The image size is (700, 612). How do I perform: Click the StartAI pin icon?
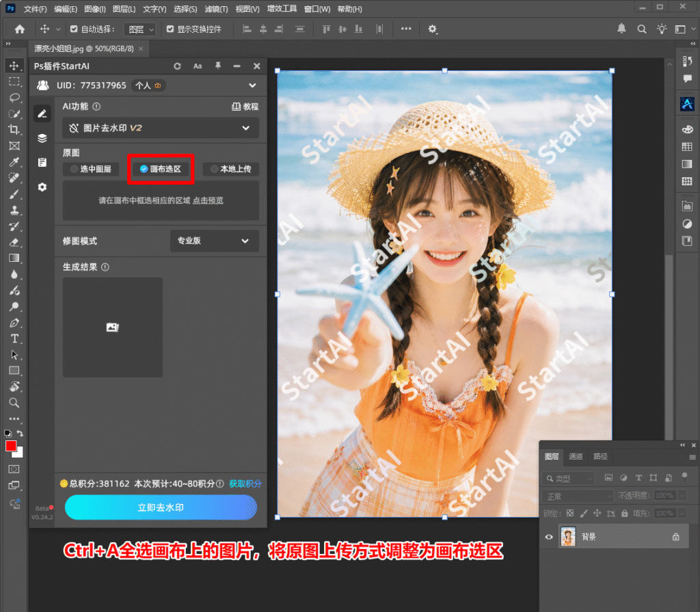point(218,66)
